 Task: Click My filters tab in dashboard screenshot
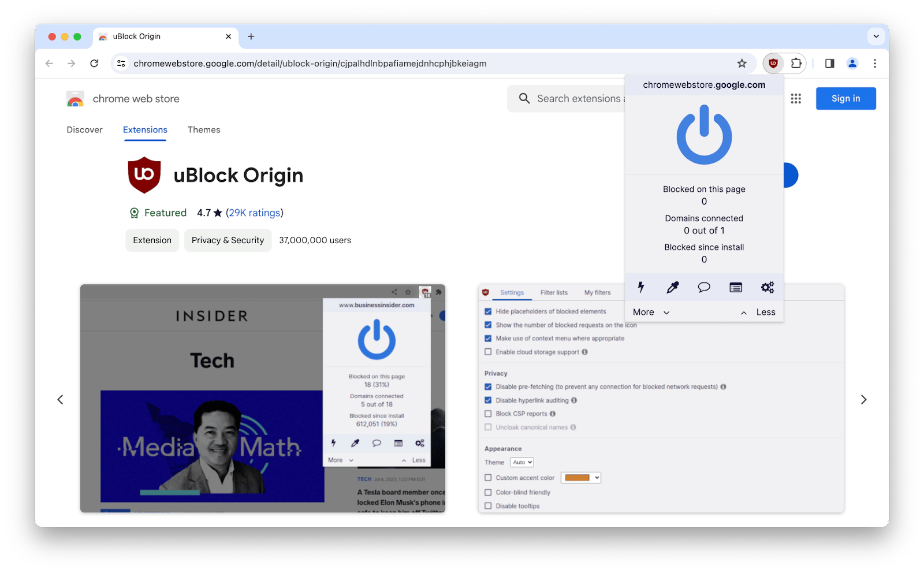click(597, 293)
